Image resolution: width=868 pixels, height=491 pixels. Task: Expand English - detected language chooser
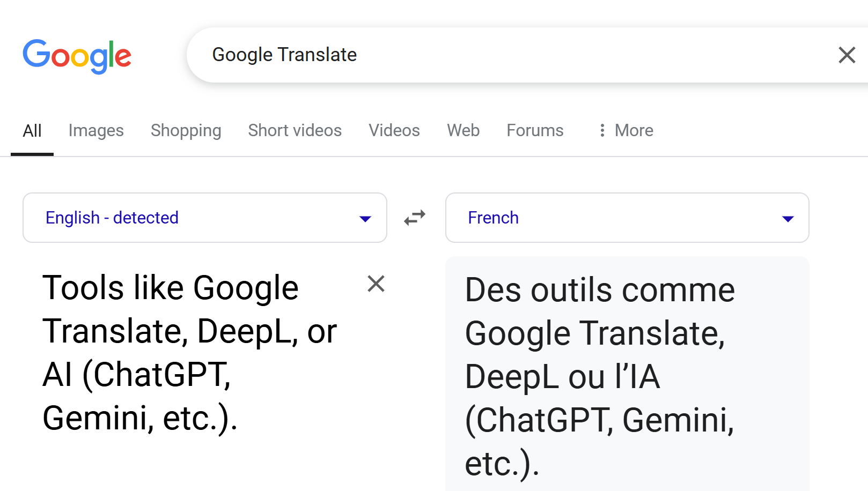click(x=204, y=218)
